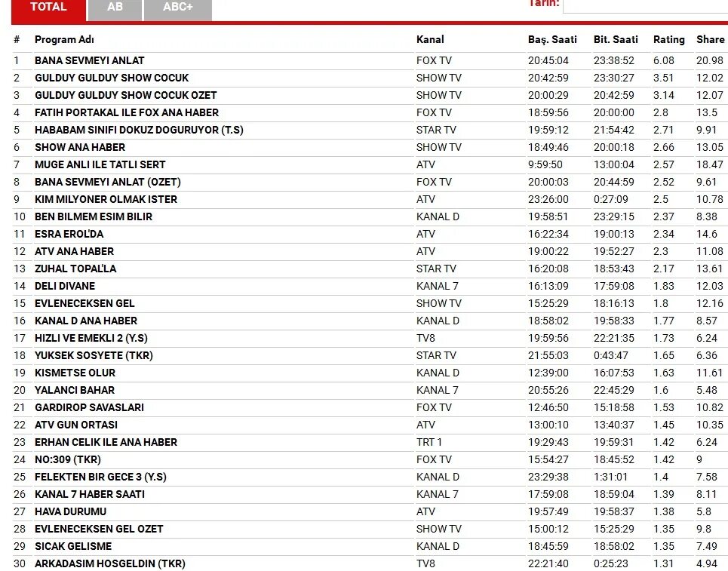
Task: Click GARDIROP SAVASLARI program name
Action: (x=89, y=407)
